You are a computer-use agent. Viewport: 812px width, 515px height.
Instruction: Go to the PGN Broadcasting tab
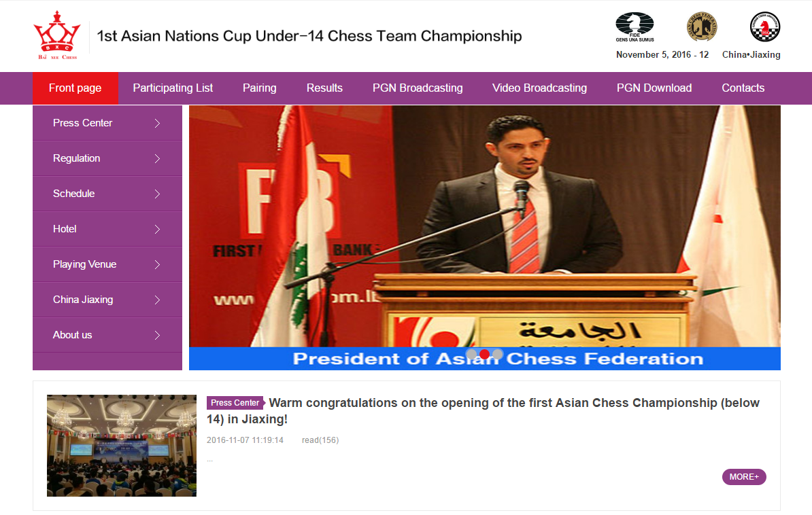(x=418, y=88)
